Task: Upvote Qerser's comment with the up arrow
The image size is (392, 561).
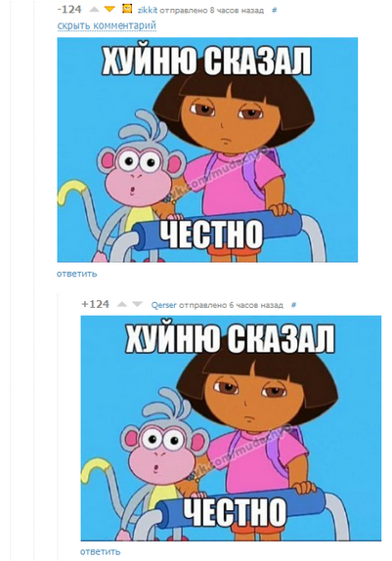Action: 122,305
